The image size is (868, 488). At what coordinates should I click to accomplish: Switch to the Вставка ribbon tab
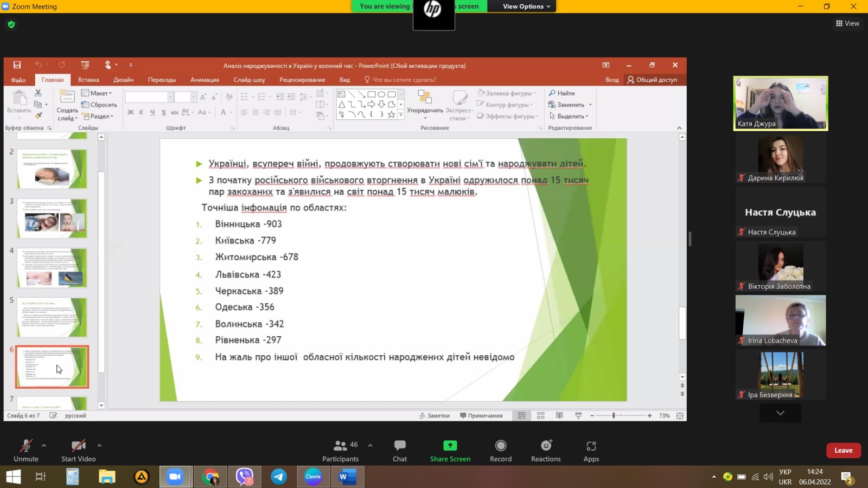point(88,80)
